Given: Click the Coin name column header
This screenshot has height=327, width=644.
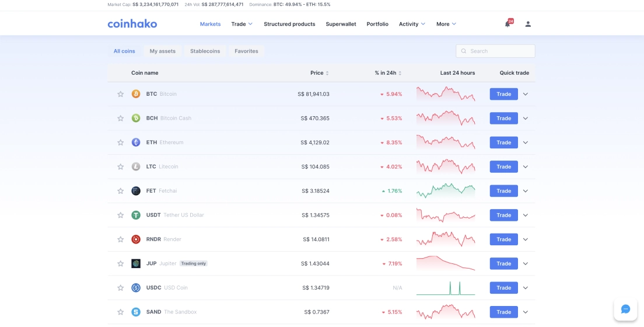Looking at the screenshot, I should [145, 73].
